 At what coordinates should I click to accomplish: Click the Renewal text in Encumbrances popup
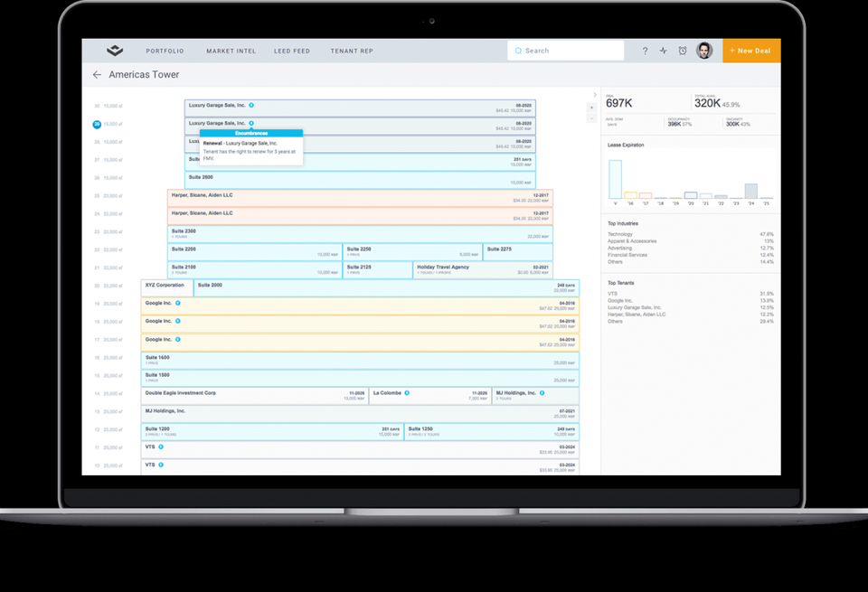coord(212,144)
